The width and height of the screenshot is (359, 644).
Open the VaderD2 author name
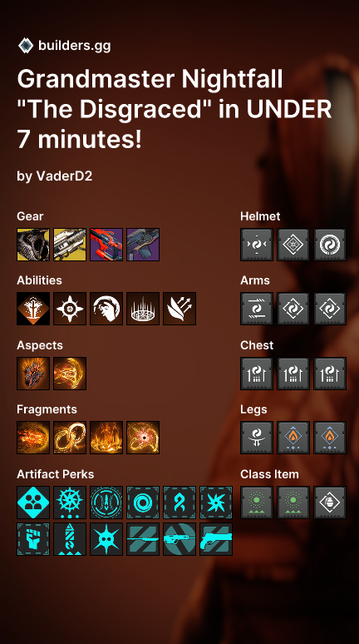coord(65,176)
